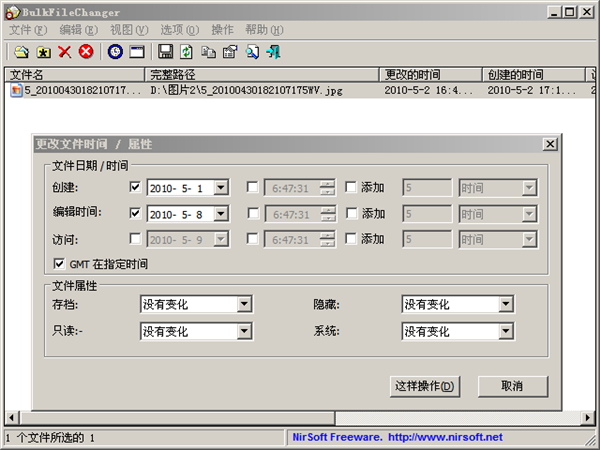The height and width of the screenshot is (450, 600).
Task: Uncheck the 编辑时间 date checkbox
Action: coord(135,213)
